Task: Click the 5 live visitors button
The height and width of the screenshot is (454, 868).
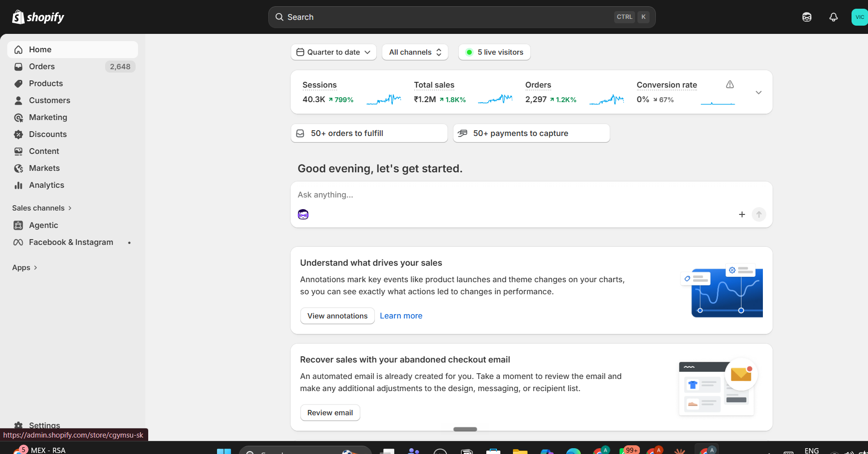Action: click(x=495, y=52)
